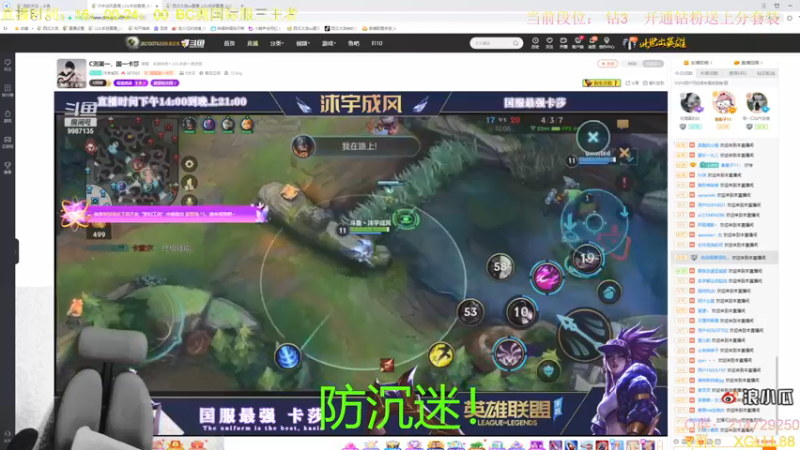This screenshot has width=800, height=450.
Task: Click the yellow Flash summoner spell
Action: (441, 355)
